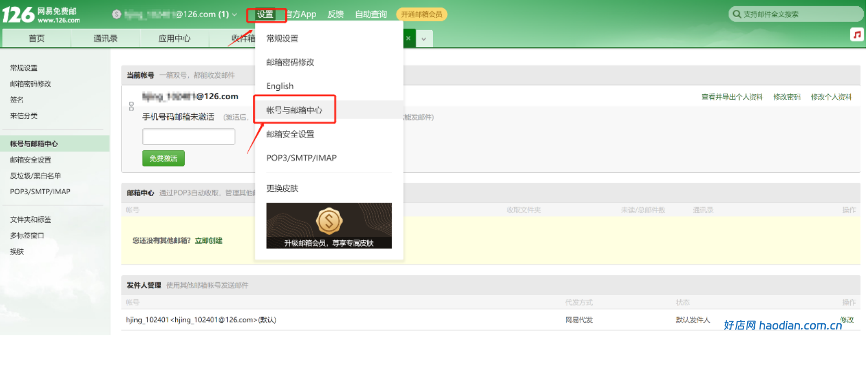Choose 邮箱安全设置 in the dropdown menu
Viewport: 868px width, 365px height.
coord(290,134)
